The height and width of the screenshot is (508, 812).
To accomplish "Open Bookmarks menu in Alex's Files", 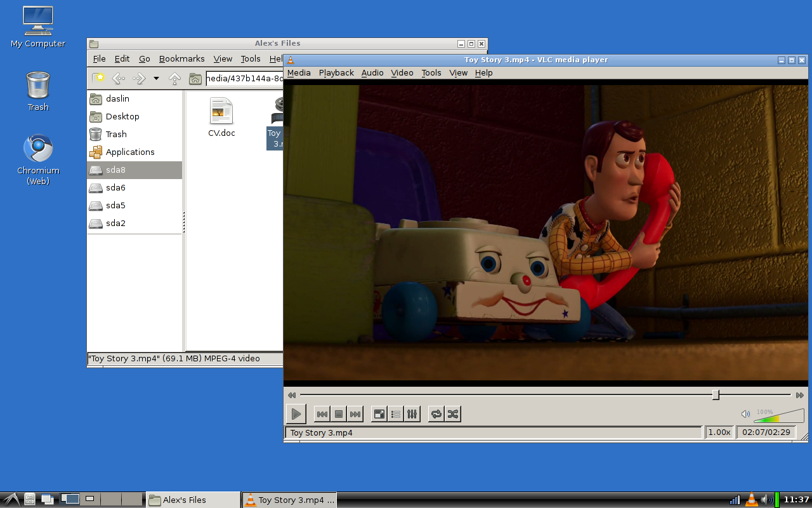I will [181, 58].
